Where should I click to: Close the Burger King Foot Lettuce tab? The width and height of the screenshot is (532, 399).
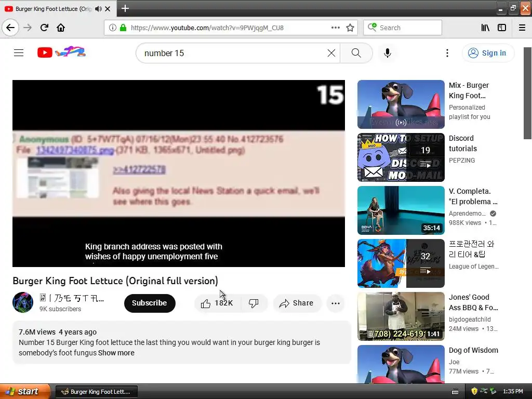[108, 9]
